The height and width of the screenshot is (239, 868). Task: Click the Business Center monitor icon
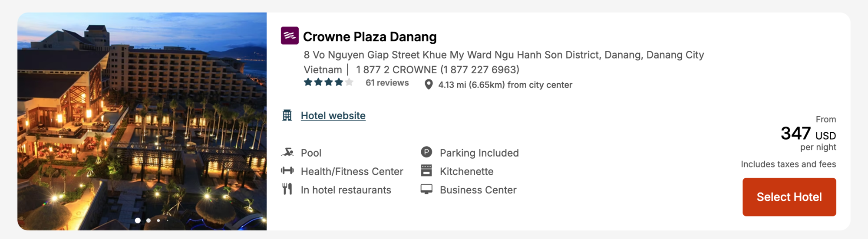point(426,190)
